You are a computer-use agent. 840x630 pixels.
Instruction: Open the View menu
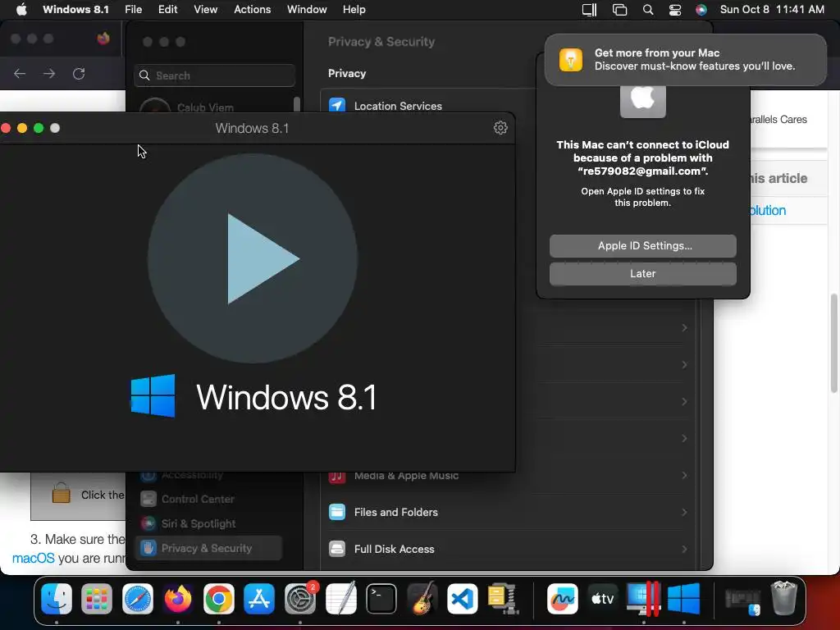tap(206, 10)
